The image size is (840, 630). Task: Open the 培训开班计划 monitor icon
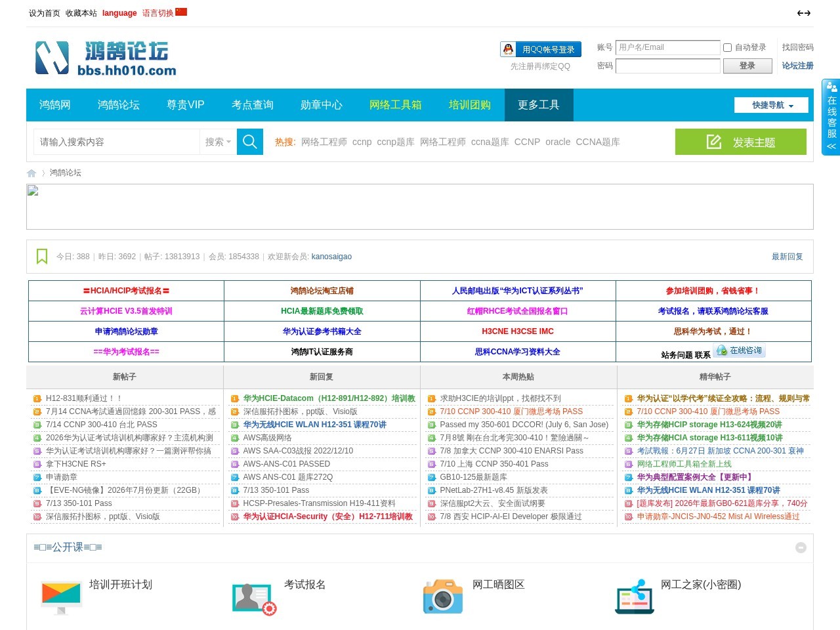pyautogui.click(x=61, y=597)
